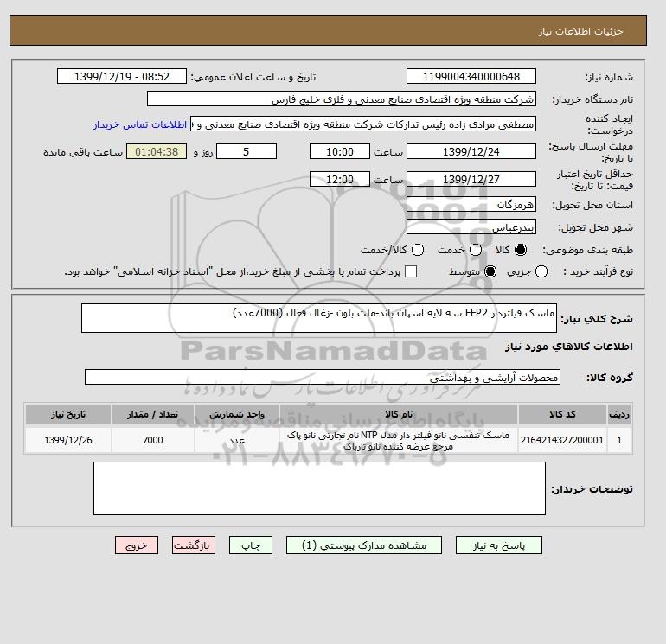Click the جزئیات اطلاعات نیاز header title
Image resolution: width=666 pixels, height=644 pixels.
[x=580, y=31]
